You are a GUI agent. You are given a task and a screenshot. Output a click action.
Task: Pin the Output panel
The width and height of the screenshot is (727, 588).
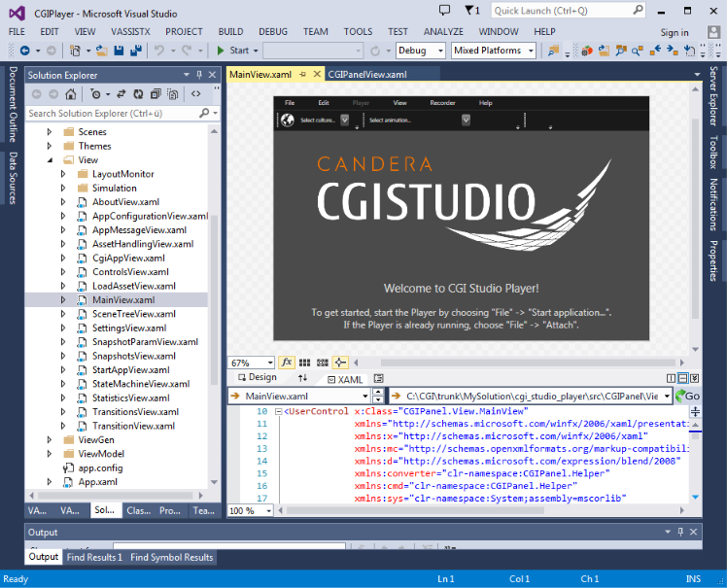pos(680,532)
